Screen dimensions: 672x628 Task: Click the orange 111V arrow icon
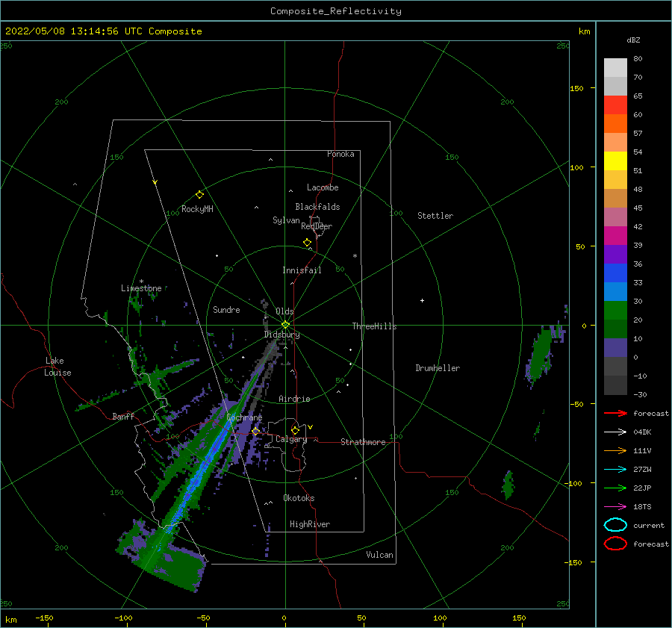pos(615,450)
